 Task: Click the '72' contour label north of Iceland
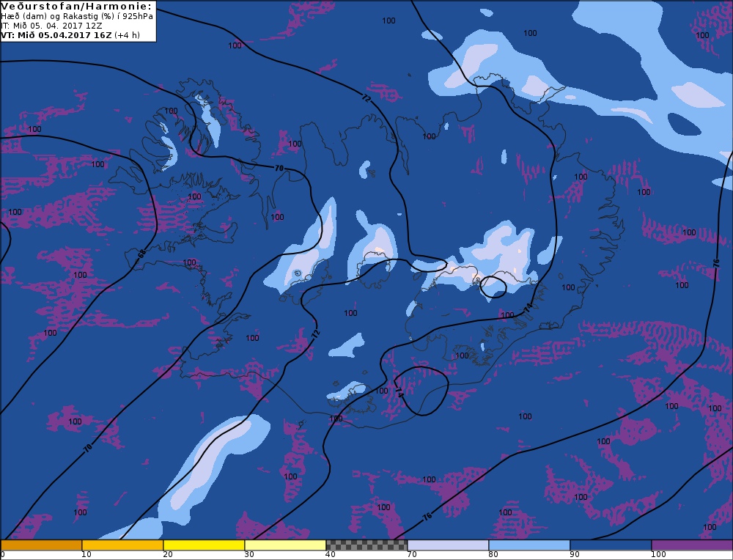coord(366,99)
